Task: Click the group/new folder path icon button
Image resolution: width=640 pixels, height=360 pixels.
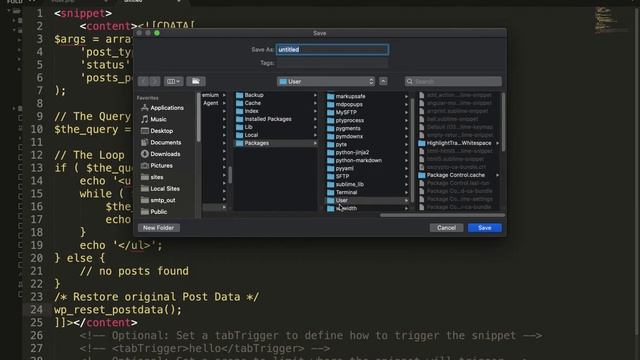Action: pyautogui.click(x=196, y=81)
